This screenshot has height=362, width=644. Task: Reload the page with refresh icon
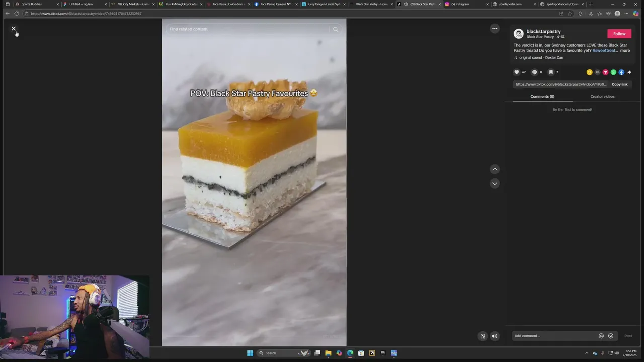click(17, 14)
